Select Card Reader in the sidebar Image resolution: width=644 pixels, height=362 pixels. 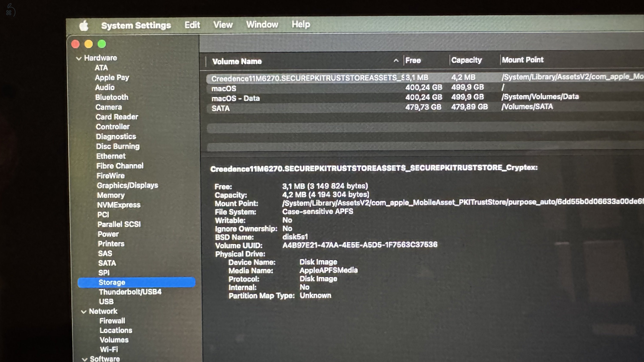click(117, 117)
